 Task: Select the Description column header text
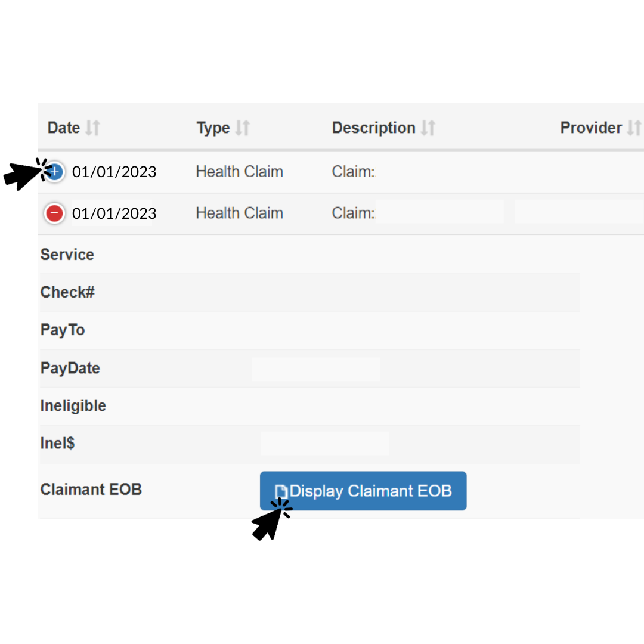click(x=374, y=128)
